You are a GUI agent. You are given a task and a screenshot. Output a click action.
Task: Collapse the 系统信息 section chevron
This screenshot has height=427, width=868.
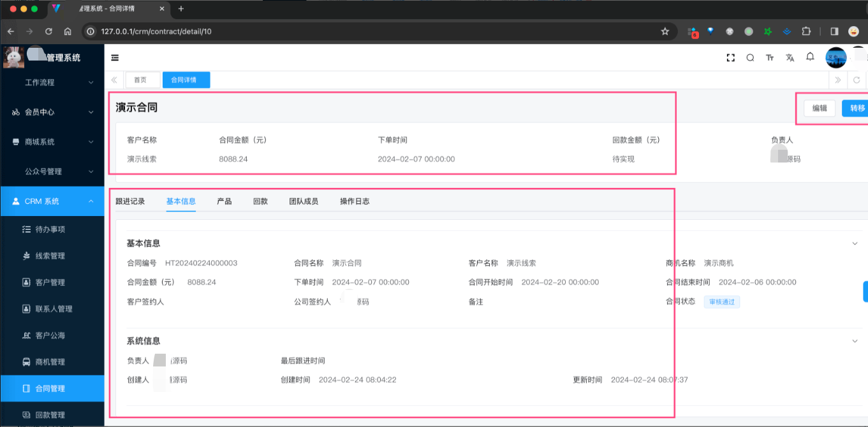tap(855, 341)
